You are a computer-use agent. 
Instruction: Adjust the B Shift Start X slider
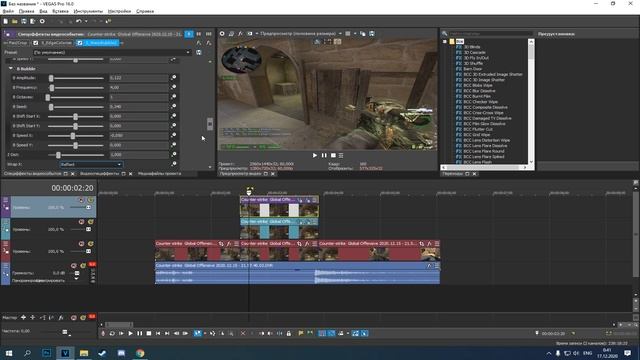[x=76, y=116]
